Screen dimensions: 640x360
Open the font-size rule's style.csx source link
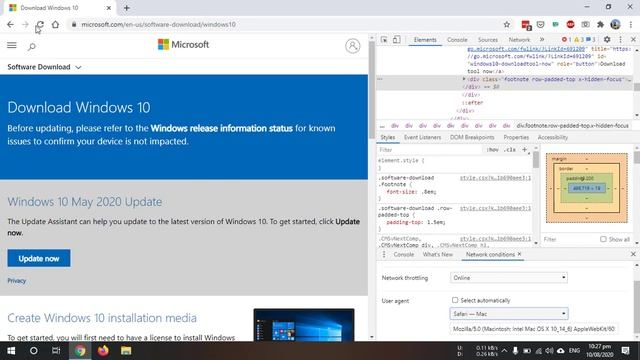(496, 178)
